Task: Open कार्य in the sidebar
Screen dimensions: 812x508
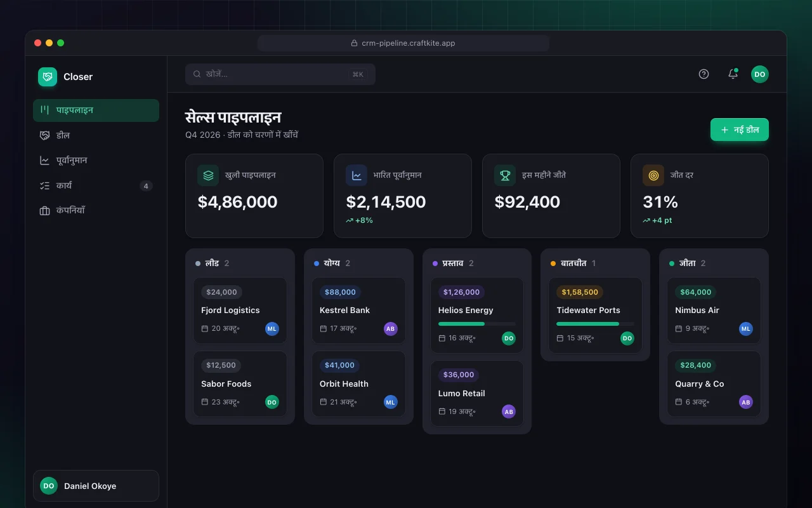Action: (x=96, y=185)
